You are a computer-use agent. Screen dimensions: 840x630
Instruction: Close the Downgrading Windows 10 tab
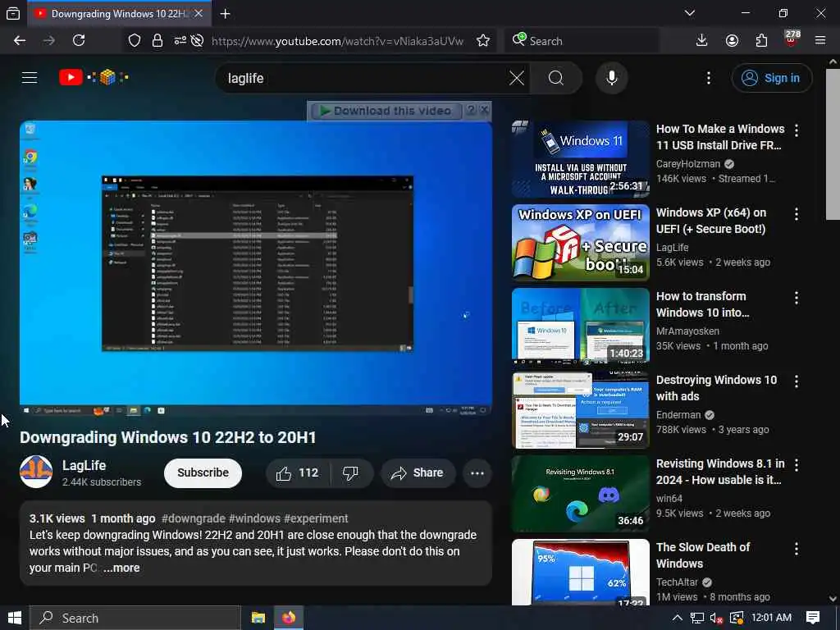[x=199, y=13]
